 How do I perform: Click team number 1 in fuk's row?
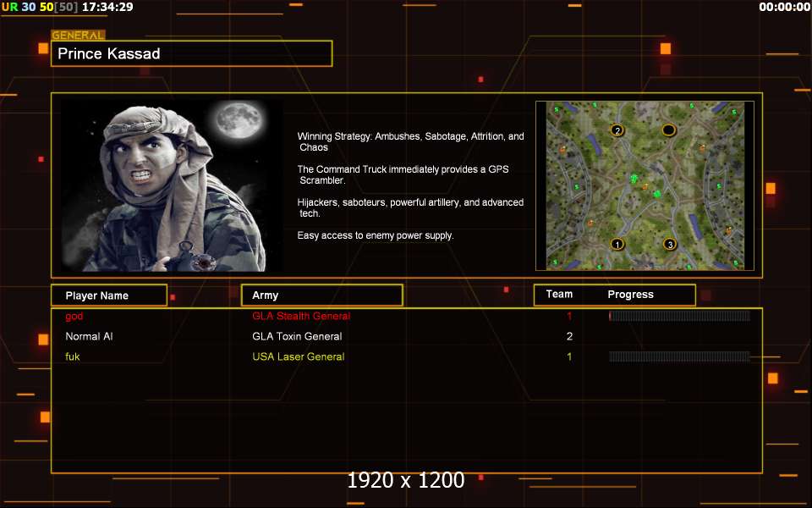(x=569, y=356)
